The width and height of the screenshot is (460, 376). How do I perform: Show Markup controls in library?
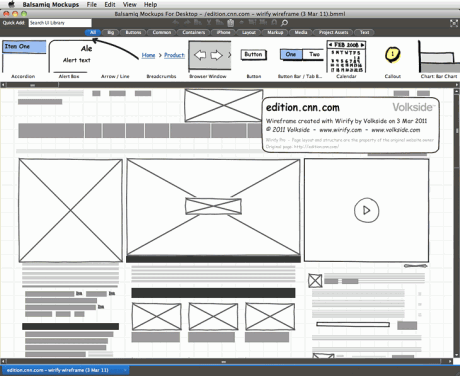275,32
